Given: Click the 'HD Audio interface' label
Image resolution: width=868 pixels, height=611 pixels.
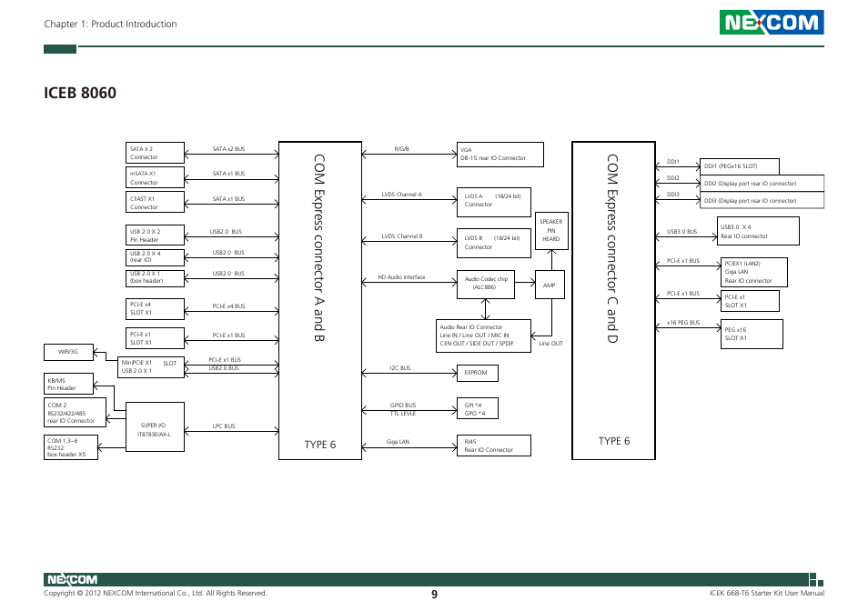Looking at the screenshot, I should click(402, 277).
